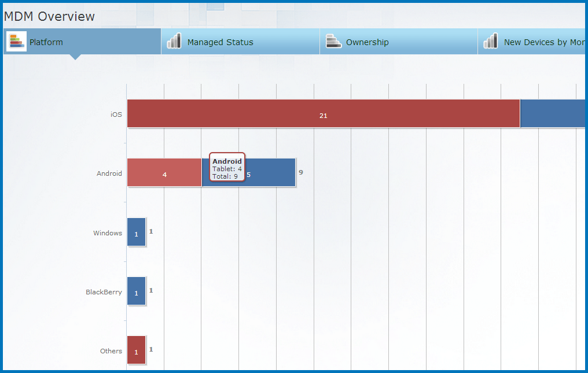This screenshot has height=373, width=588.
Task: Select the red Others bar
Action: click(x=137, y=350)
